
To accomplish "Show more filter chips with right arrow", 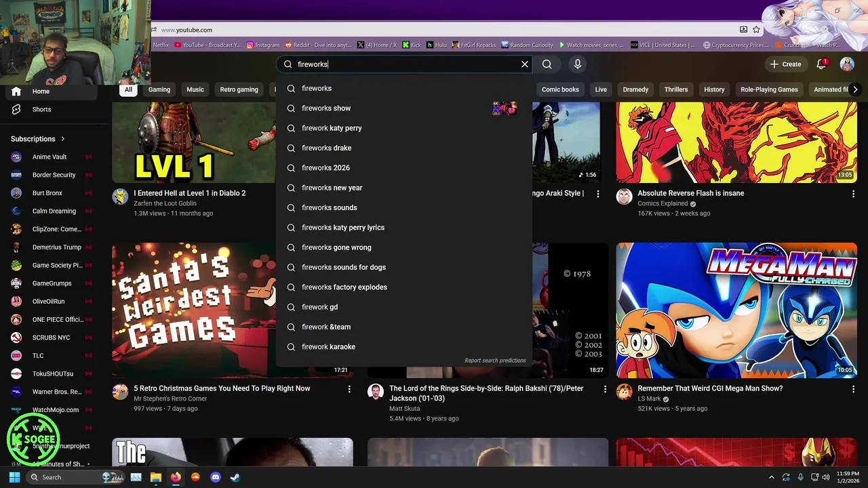I will (x=856, y=89).
